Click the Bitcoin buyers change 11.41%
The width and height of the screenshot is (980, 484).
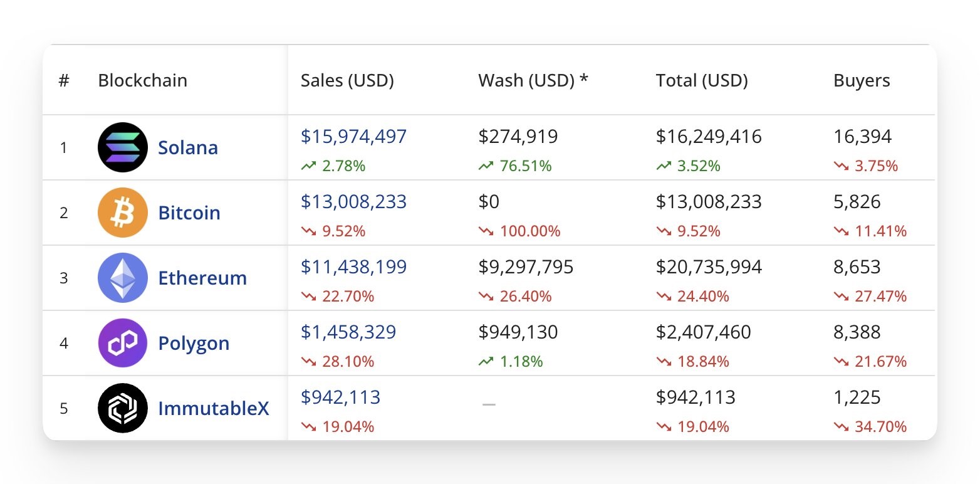[x=870, y=231]
